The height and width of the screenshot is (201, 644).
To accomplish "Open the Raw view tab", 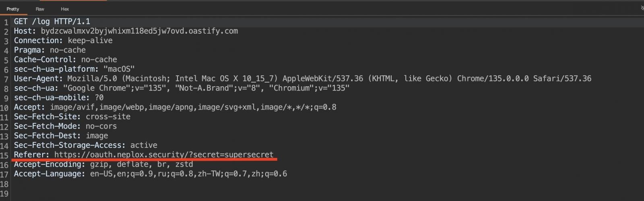I will click(x=40, y=9).
